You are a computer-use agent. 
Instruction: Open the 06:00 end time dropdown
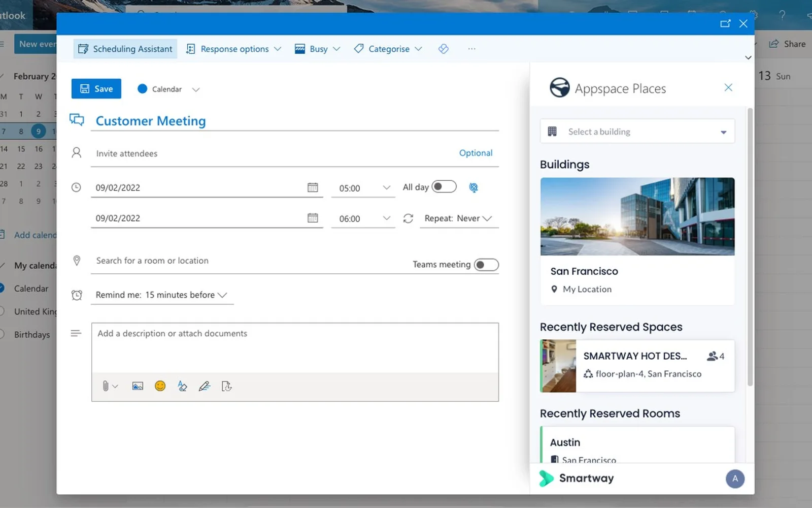363,218
